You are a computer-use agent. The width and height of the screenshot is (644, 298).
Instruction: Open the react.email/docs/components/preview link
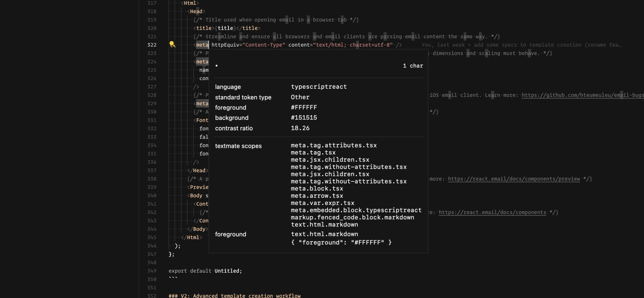pos(514,179)
